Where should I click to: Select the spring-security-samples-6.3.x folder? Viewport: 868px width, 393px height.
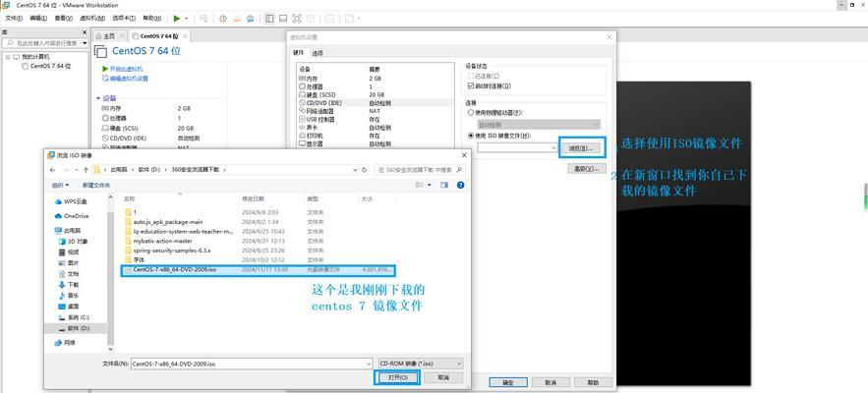click(168, 251)
